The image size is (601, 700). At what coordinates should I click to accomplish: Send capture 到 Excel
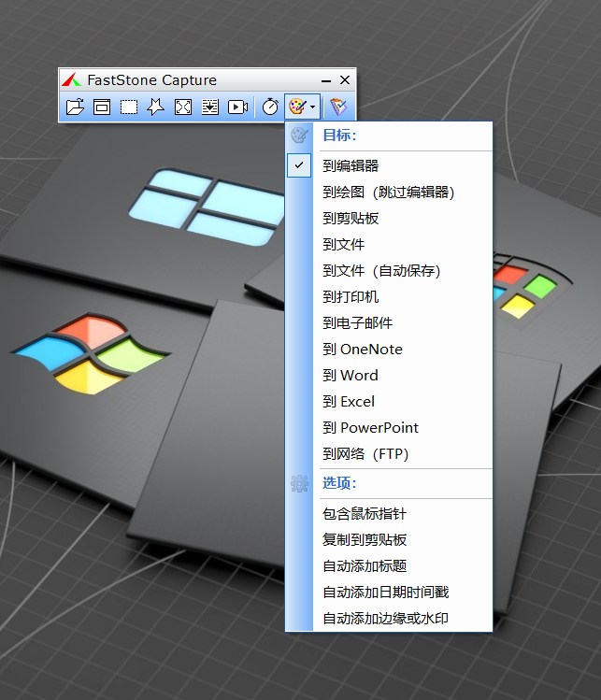coord(389,401)
